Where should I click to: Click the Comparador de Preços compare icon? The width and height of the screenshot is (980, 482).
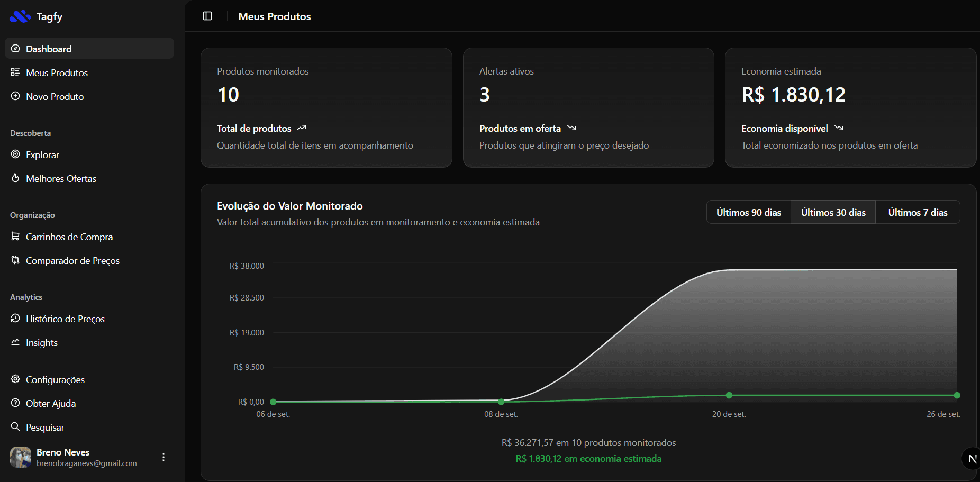(x=15, y=260)
